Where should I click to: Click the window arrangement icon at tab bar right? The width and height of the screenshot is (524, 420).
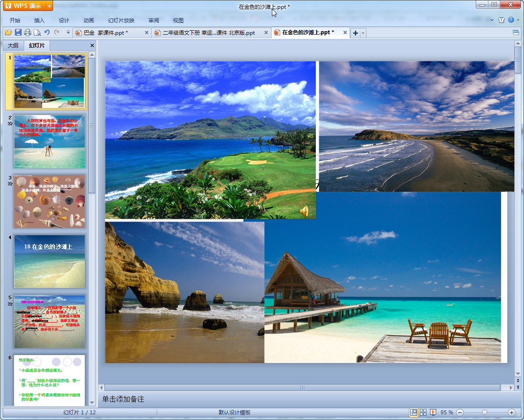pyautogui.click(x=516, y=32)
